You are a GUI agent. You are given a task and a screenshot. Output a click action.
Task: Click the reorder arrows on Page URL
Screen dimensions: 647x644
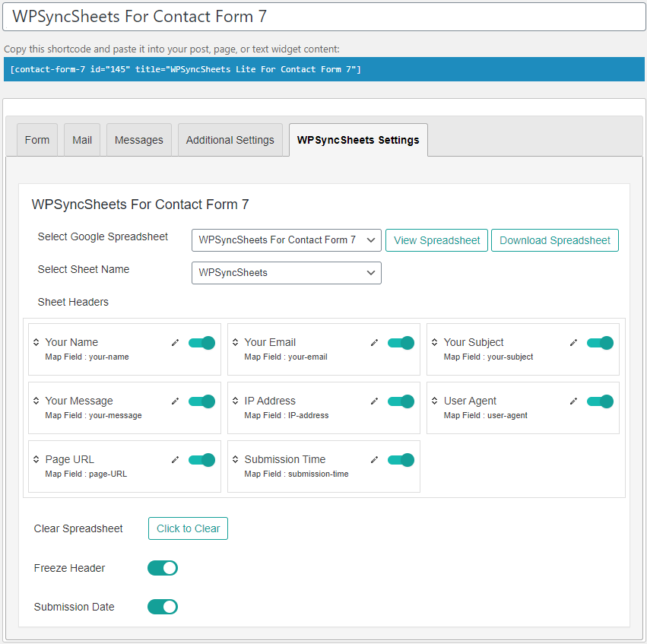click(x=36, y=459)
